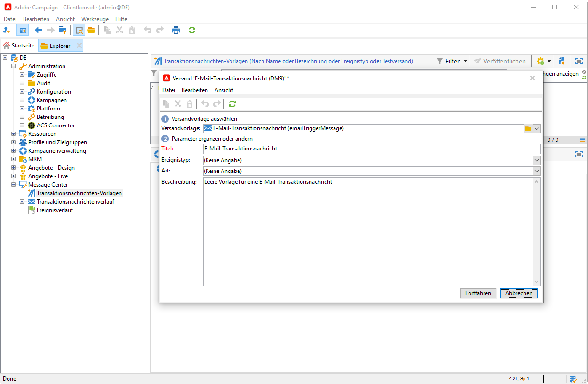Toggle the navigation tree panel icon
Image resolution: width=588 pixels, height=384 pixels.
coord(23,30)
